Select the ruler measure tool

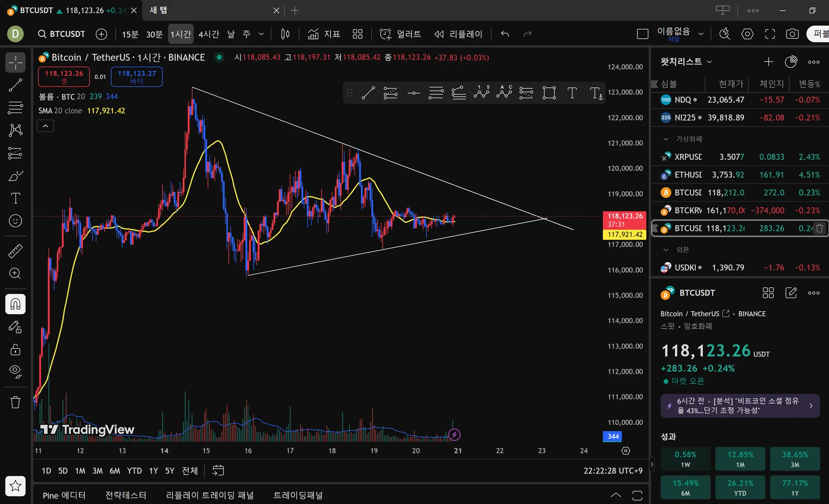coord(15,251)
